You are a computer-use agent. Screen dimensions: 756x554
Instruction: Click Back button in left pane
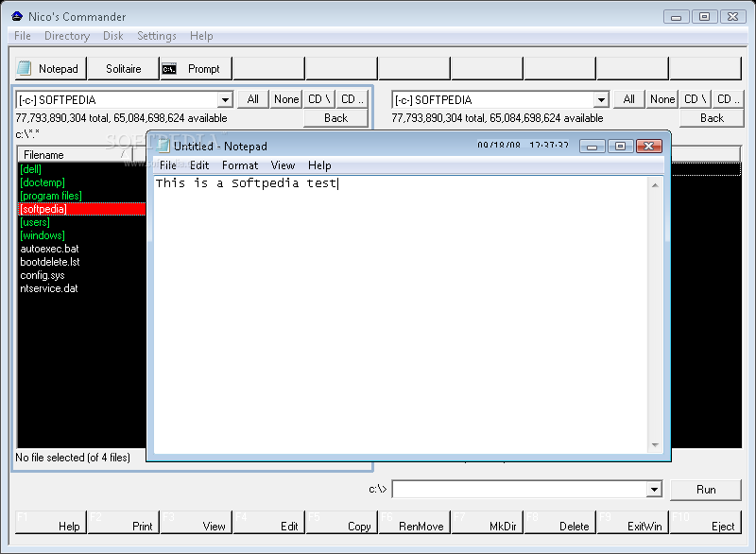coord(335,118)
